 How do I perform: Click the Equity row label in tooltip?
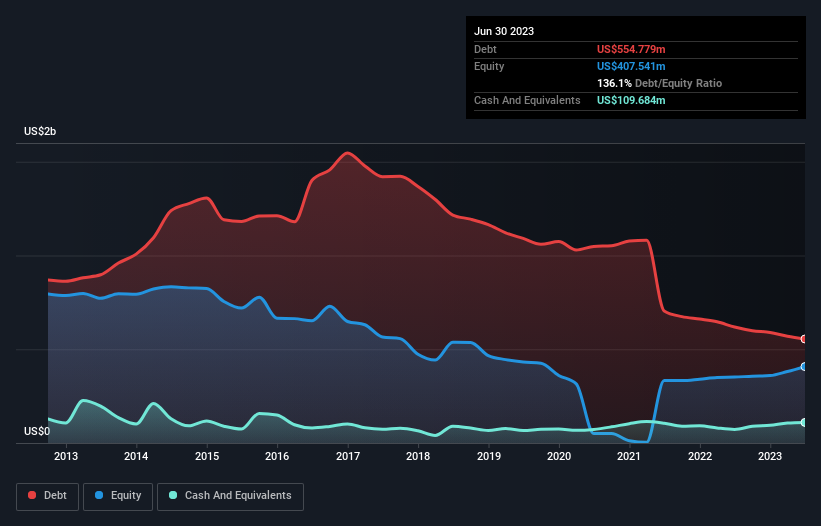[x=489, y=66]
